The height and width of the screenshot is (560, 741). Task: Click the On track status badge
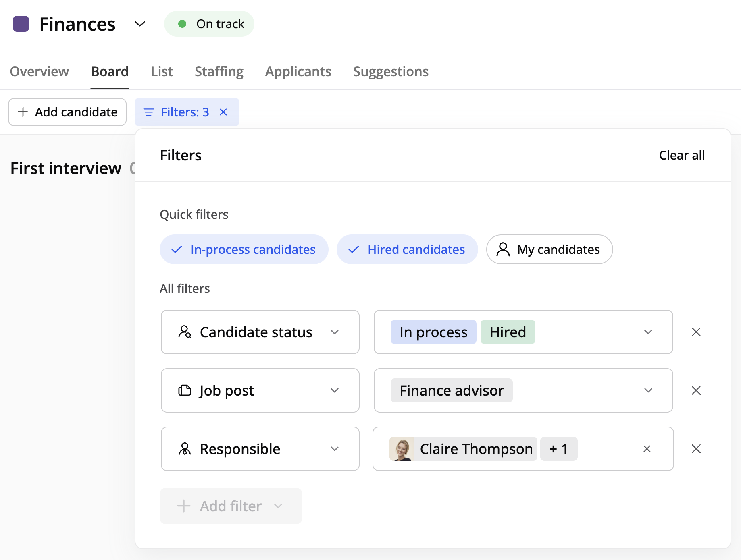tap(209, 24)
